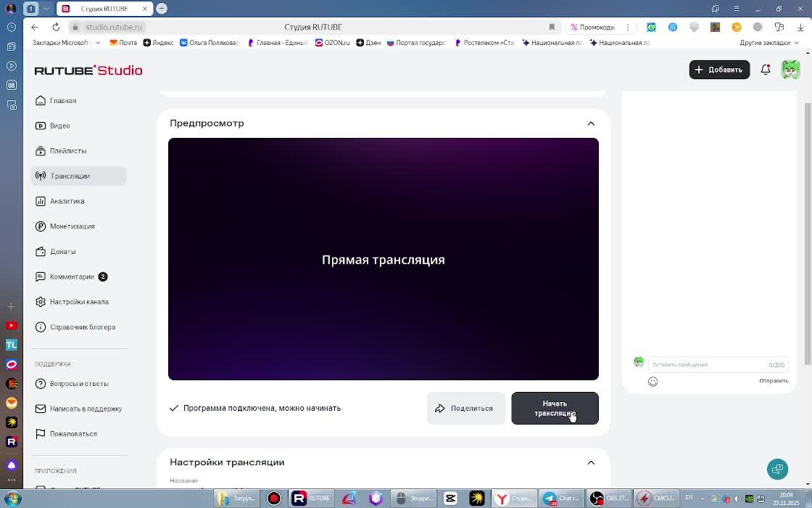Open the three-dot menu beside Промокоды
Image resolution: width=812 pixels, height=508 pixels.
tap(628, 27)
